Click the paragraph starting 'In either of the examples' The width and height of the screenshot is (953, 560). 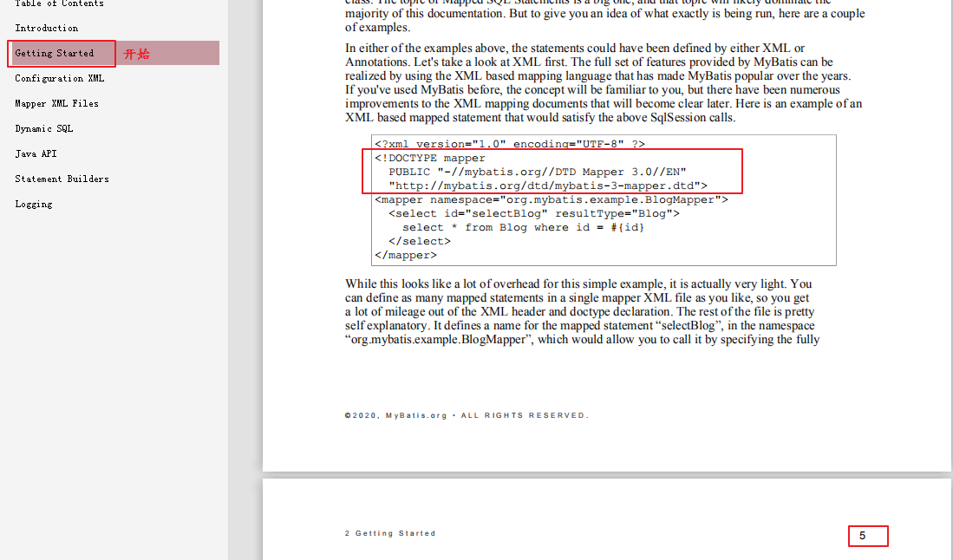coord(604,82)
